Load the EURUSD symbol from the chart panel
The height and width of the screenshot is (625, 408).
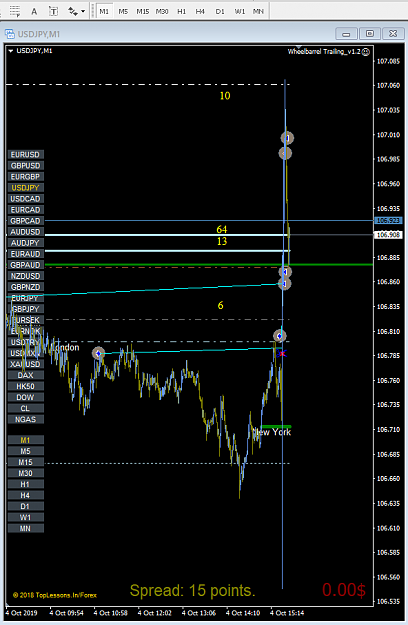click(26, 155)
